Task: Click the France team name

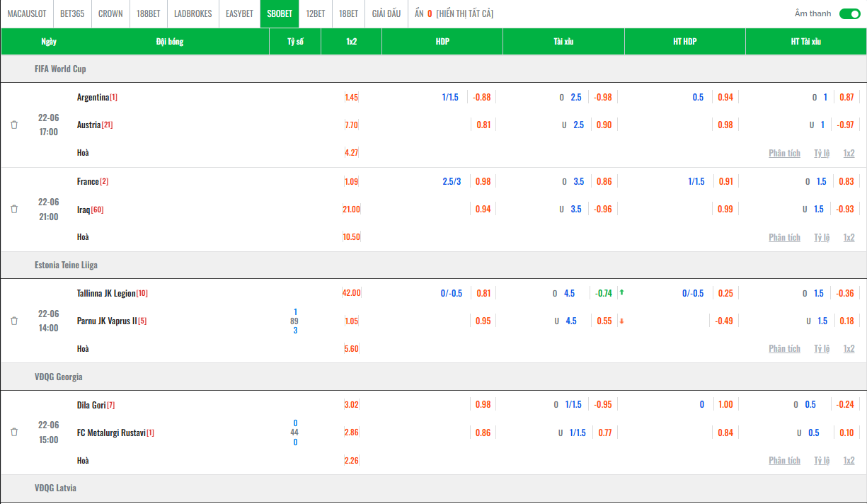Action: pyautogui.click(x=88, y=181)
